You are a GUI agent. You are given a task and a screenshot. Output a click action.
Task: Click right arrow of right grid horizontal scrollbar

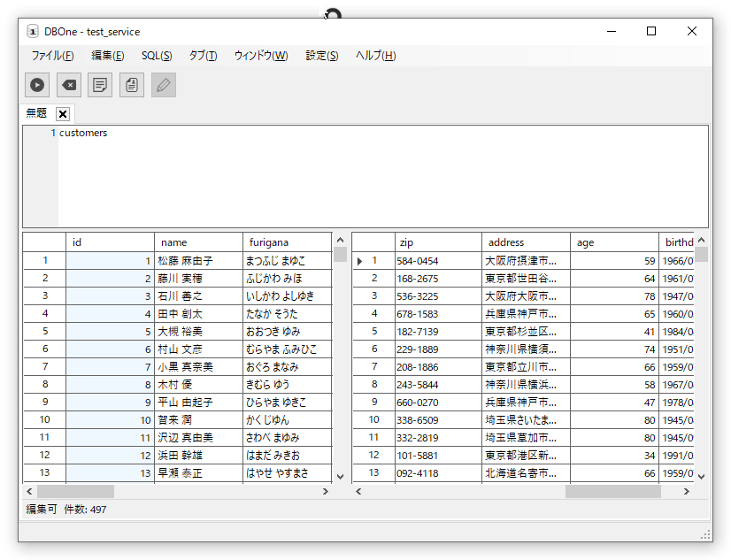tap(688, 491)
